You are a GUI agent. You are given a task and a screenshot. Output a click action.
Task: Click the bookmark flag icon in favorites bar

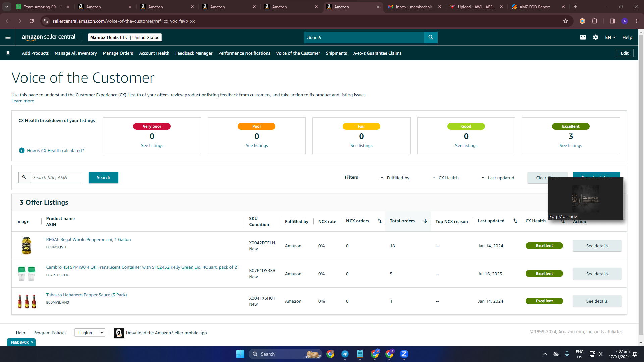8,53
